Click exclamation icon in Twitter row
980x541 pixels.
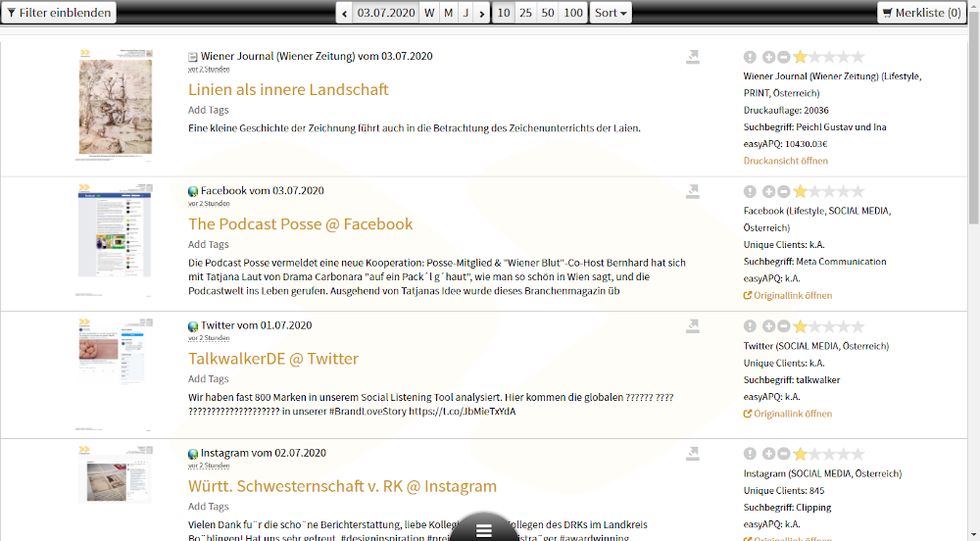(750, 326)
